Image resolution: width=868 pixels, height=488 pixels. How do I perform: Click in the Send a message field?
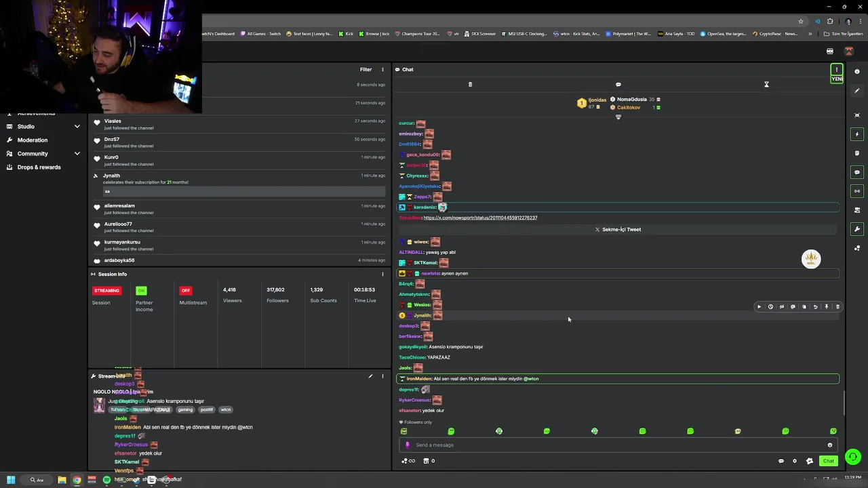click(617, 445)
